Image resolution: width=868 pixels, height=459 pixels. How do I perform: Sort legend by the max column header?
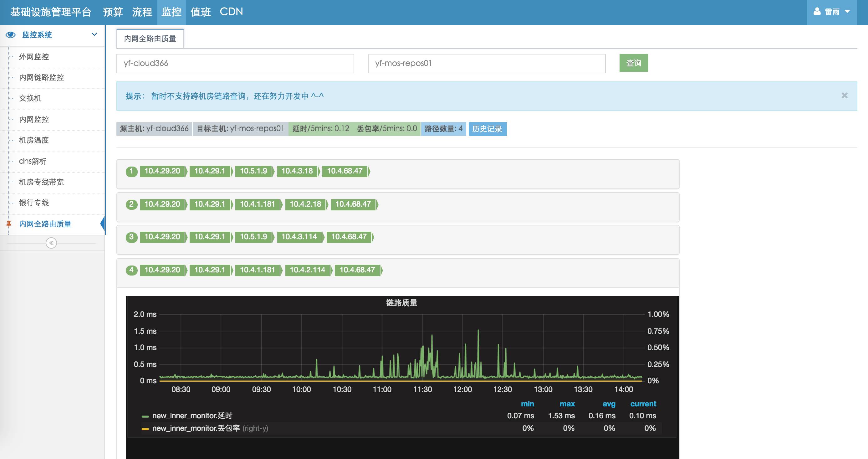(x=567, y=404)
